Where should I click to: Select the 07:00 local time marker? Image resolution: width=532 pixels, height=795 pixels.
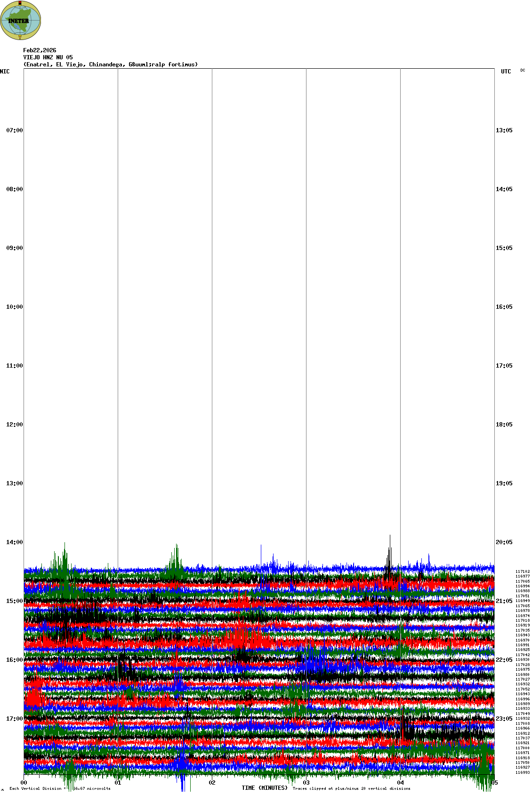(14, 130)
